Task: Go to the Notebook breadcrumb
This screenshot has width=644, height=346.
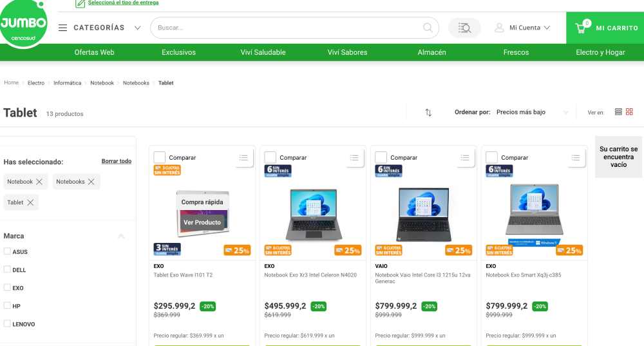Action: (102, 83)
